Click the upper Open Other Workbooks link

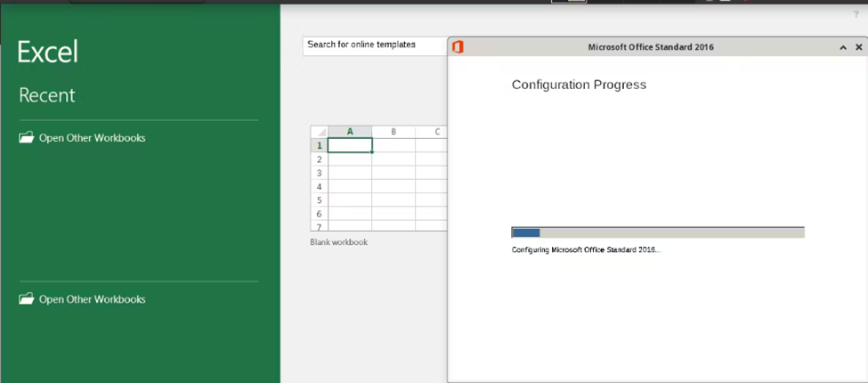[x=92, y=138]
